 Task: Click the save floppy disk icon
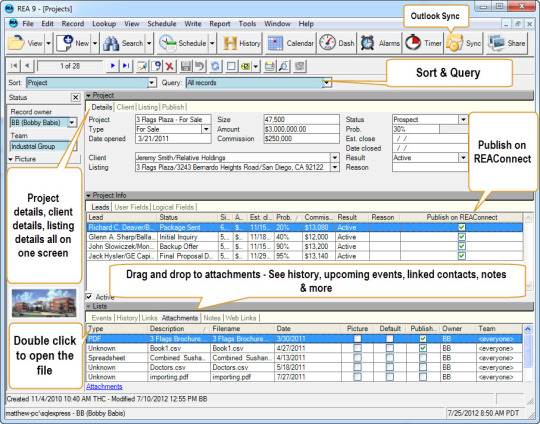(186, 66)
